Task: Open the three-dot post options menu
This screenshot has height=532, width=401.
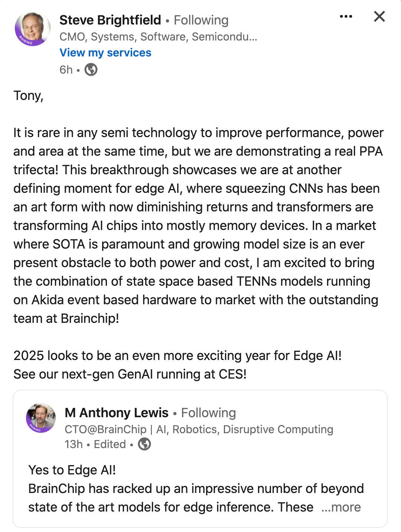Action: tap(346, 17)
